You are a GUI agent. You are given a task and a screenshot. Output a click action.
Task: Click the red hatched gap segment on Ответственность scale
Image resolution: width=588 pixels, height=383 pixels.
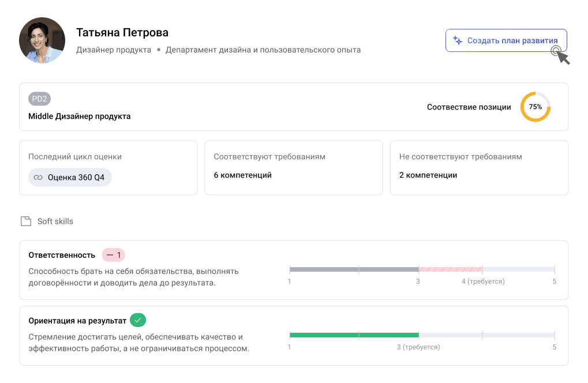coord(450,269)
